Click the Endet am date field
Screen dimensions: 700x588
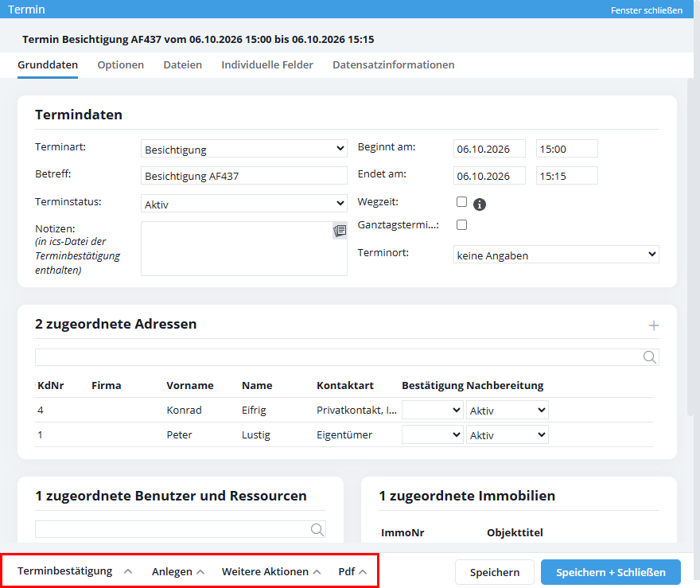[x=489, y=176]
